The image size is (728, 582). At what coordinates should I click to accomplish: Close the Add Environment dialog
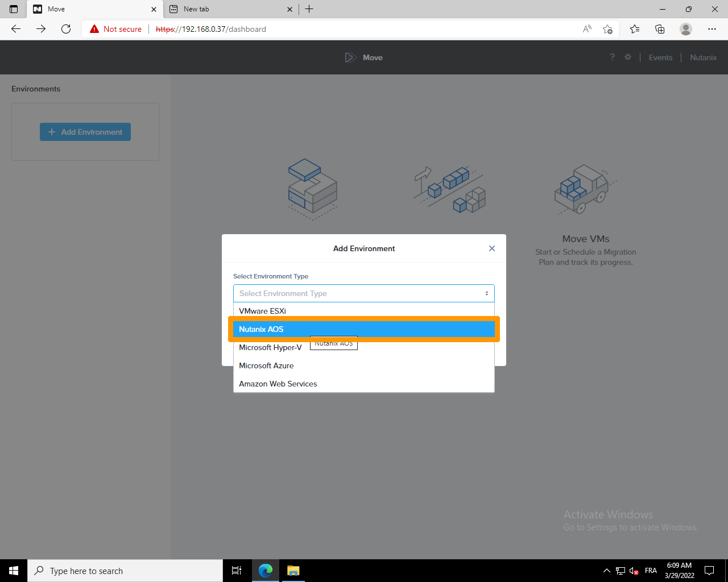coord(492,248)
